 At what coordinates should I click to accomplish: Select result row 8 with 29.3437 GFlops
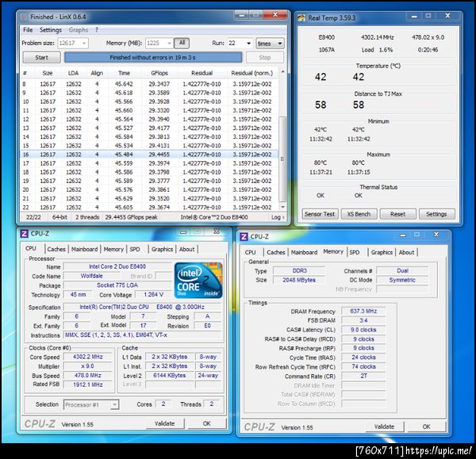(149, 84)
